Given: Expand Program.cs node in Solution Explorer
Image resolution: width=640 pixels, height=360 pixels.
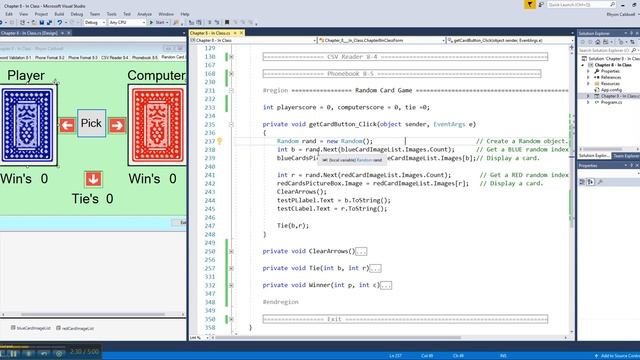Looking at the screenshot, I should 588,102.
